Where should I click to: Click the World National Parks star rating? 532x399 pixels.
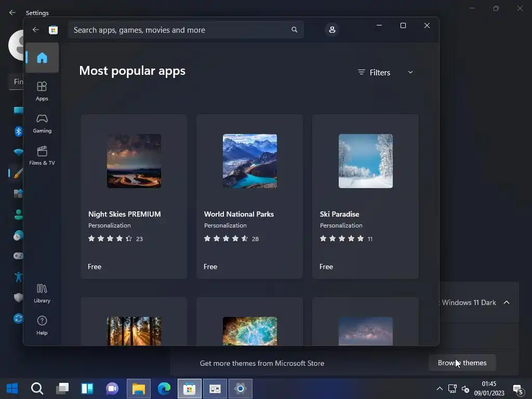point(226,238)
